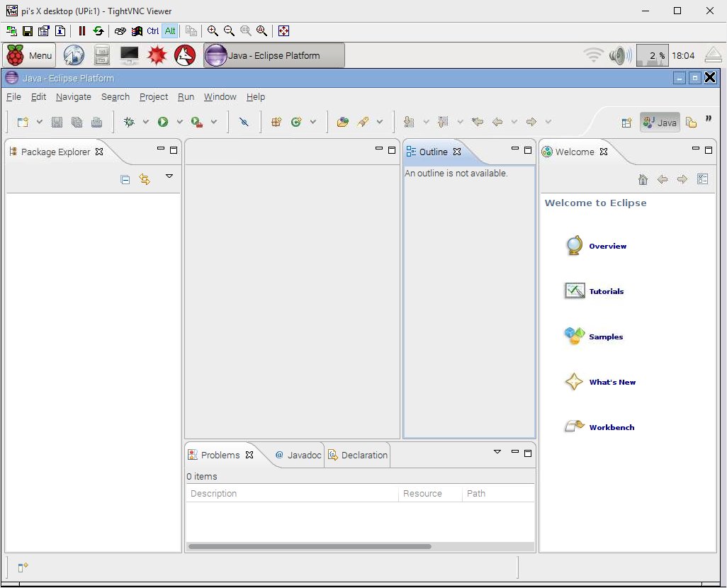Close the Package Explorer tab
Image resolution: width=727 pixels, height=588 pixels.
pyautogui.click(x=99, y=152)
